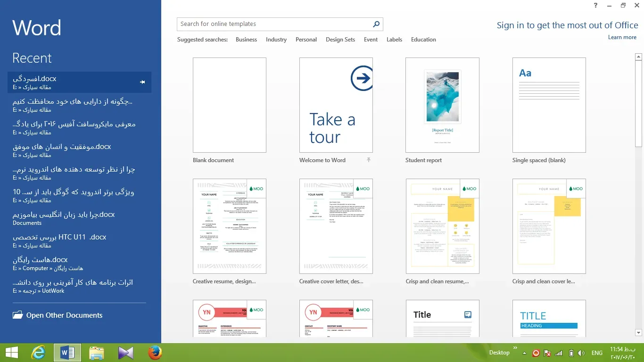Open recent file بررسی تخصصی HTC U11 .docx
Image resolution: width=644 pixels, height=362 pixels.
(x=79, y=241)
